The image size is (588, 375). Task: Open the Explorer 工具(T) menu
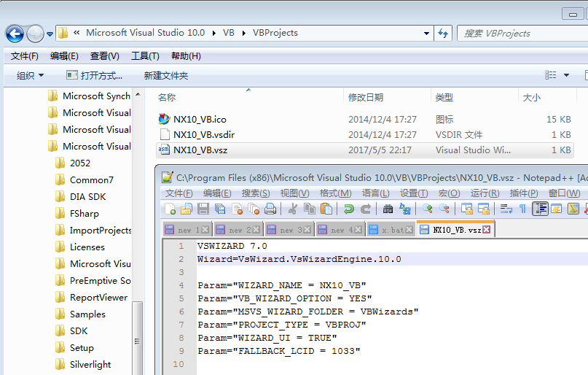145,56
